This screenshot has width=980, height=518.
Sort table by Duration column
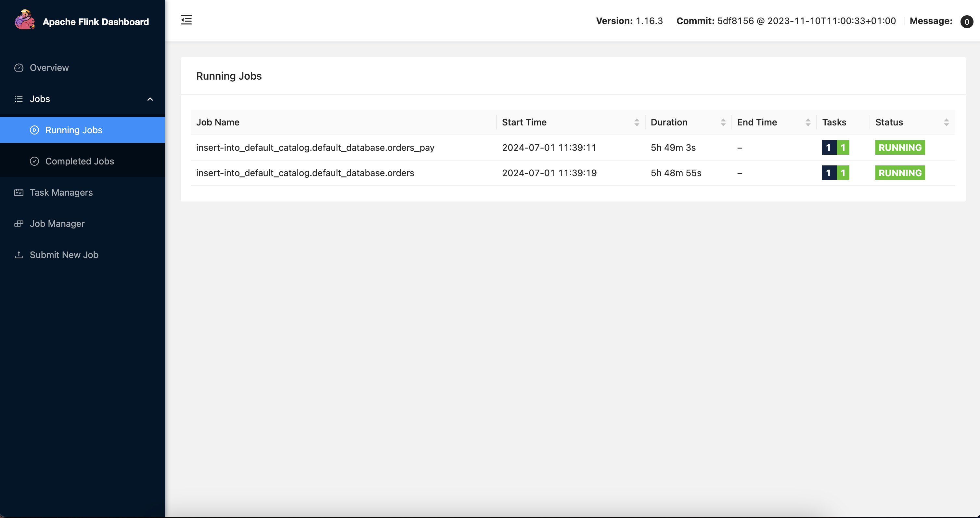tap(723, 122)
